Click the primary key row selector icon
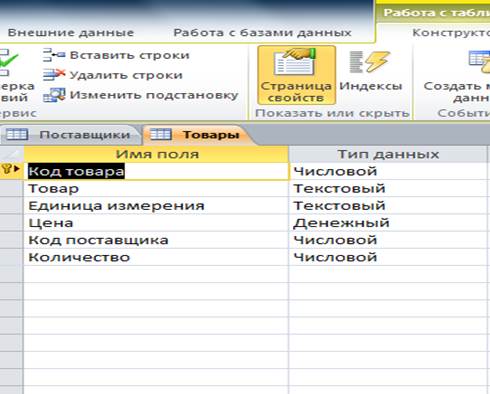The width and height of the screenshot is (490, 394). (10, 169)
